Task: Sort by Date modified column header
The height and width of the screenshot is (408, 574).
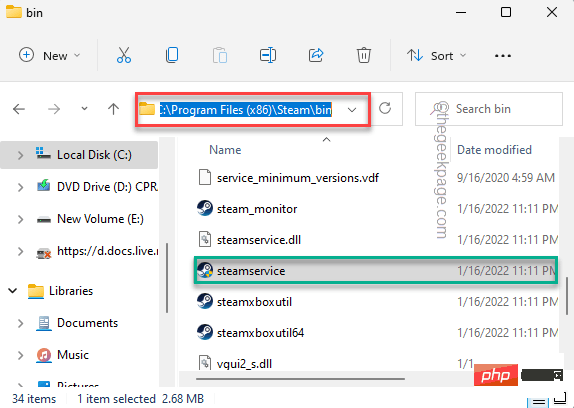Action: (x=494, y=150)
